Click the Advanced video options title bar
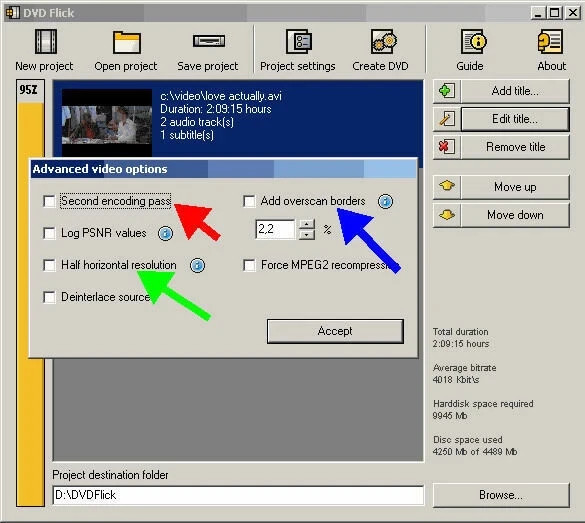 point(223,169)
